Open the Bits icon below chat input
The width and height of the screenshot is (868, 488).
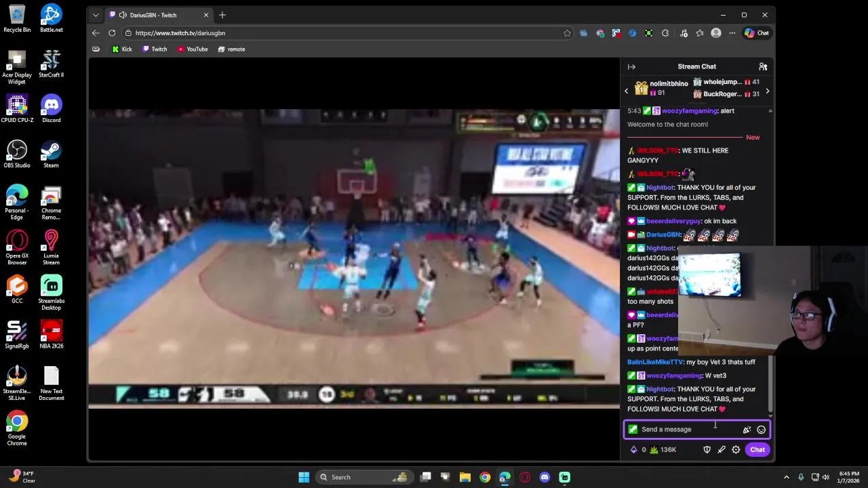tap(634, 449)
